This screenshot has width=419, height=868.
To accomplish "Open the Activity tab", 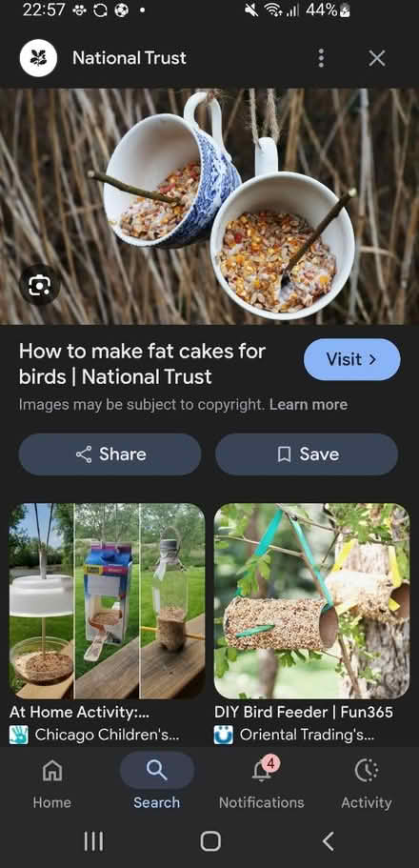I will coord(367,783).
